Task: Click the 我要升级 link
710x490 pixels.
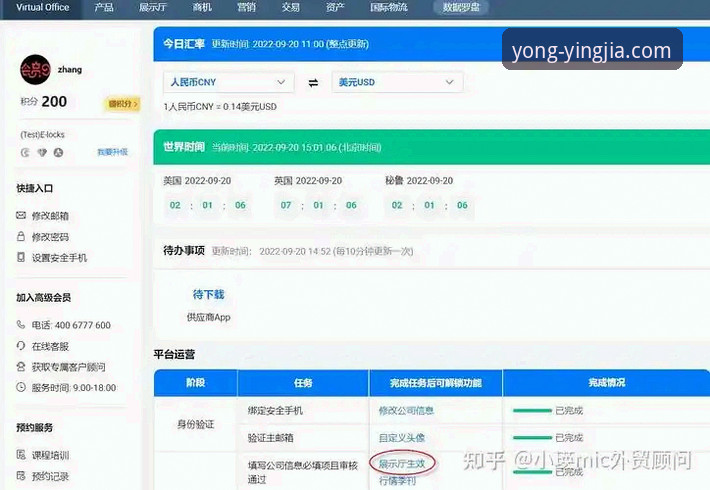Action: click(x=112, y=152)
